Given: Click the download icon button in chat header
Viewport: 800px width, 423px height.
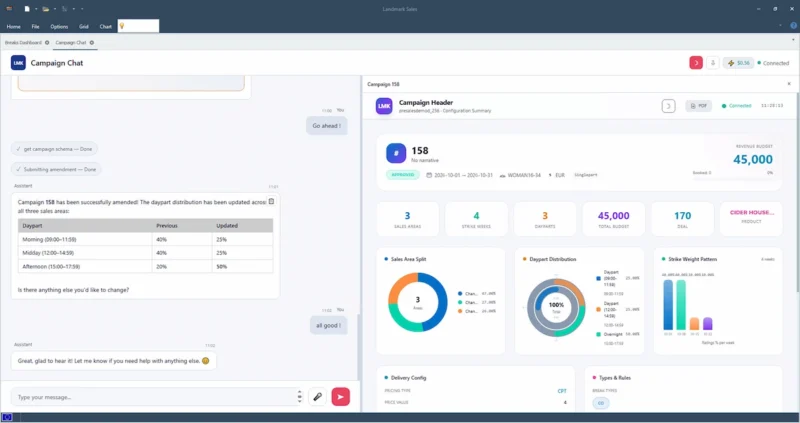Looking at the screenshot, I should click(713, 63).
